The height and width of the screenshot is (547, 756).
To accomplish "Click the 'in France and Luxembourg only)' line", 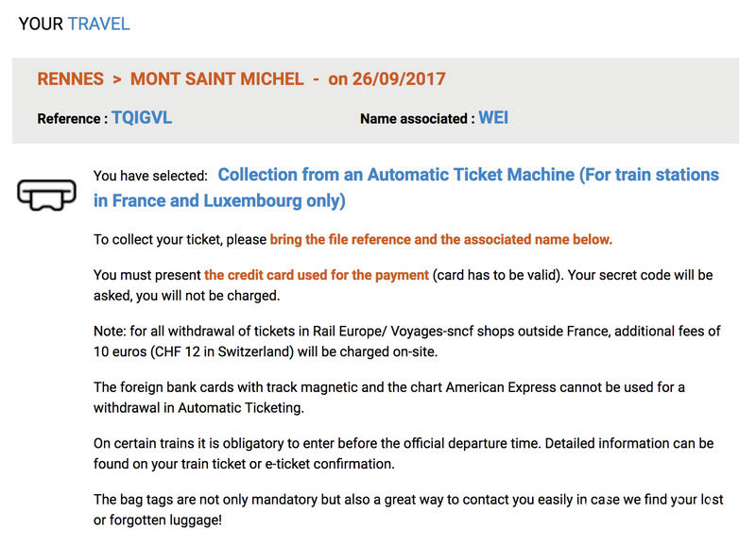I will click(x=219, y=200).
